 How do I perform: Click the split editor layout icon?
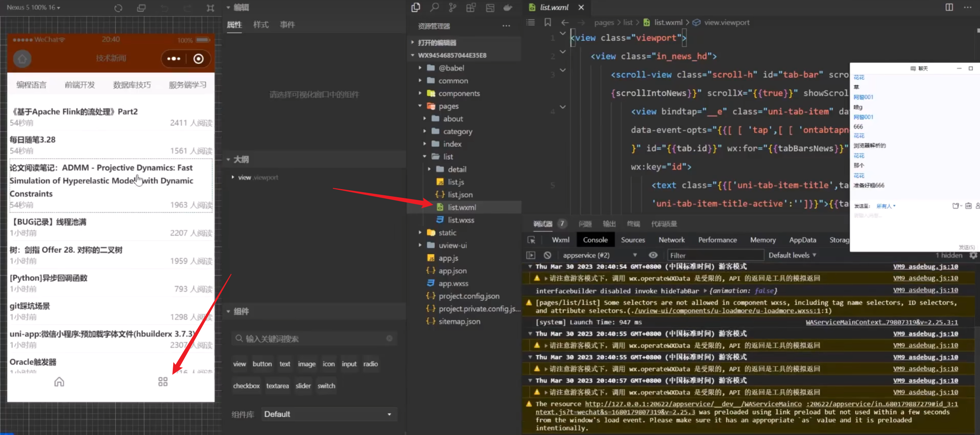(x=949, y=7)
